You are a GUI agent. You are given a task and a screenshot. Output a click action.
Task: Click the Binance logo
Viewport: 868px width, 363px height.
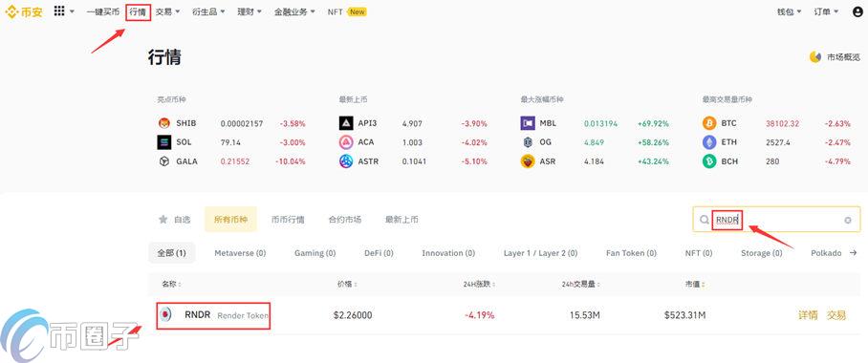[x=24, y=11]
